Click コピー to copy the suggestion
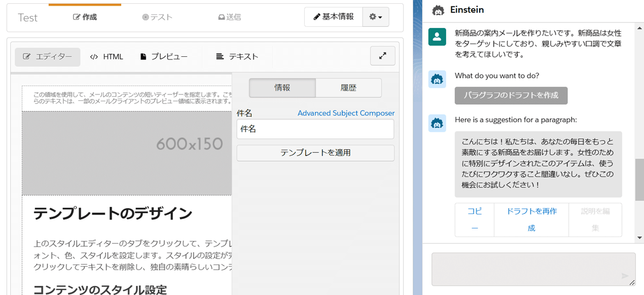The image size is (644, 295). pyautogui.click(x=474, y=219)
